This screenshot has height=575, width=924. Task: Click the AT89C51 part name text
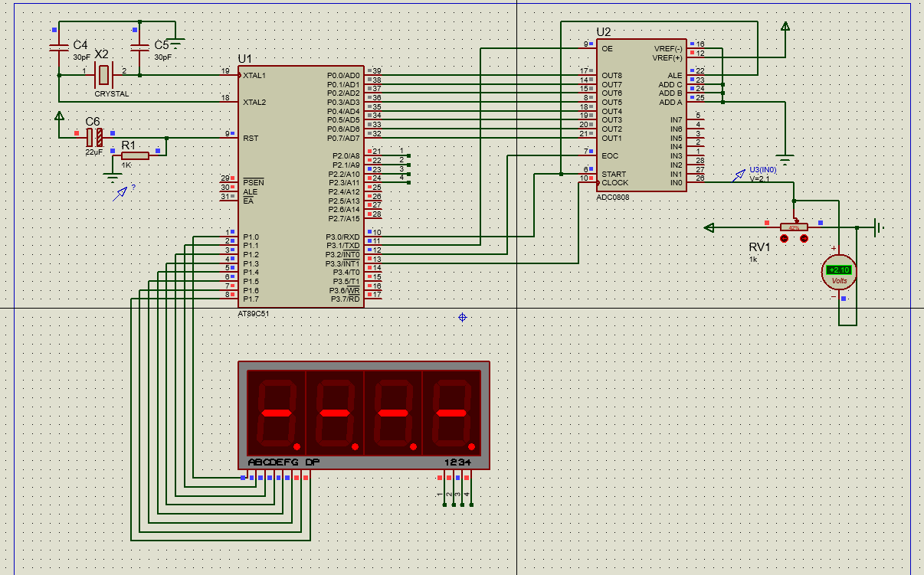(x=254, y=314)
